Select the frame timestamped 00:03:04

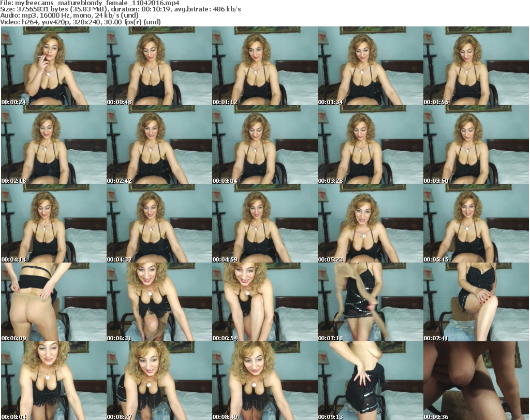pos(264,144)
